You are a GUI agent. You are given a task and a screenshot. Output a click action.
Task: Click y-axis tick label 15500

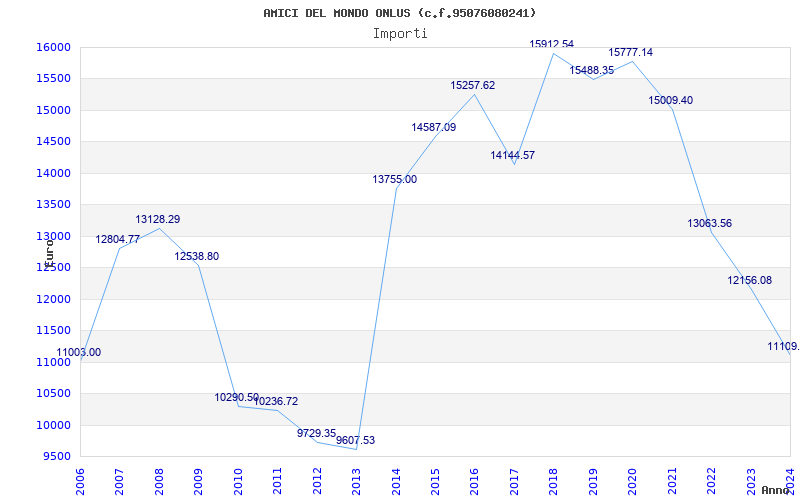[53, 79]
